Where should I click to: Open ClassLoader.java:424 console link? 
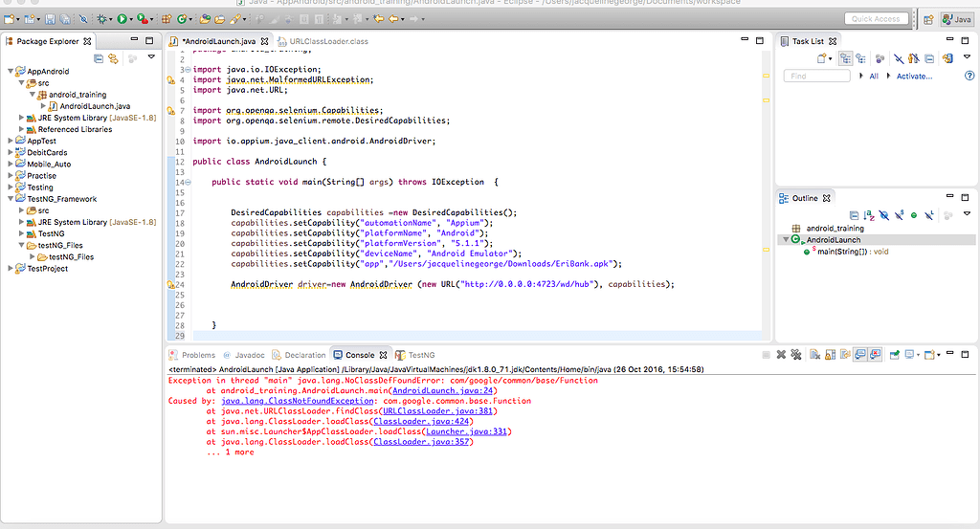pos(421,422)
